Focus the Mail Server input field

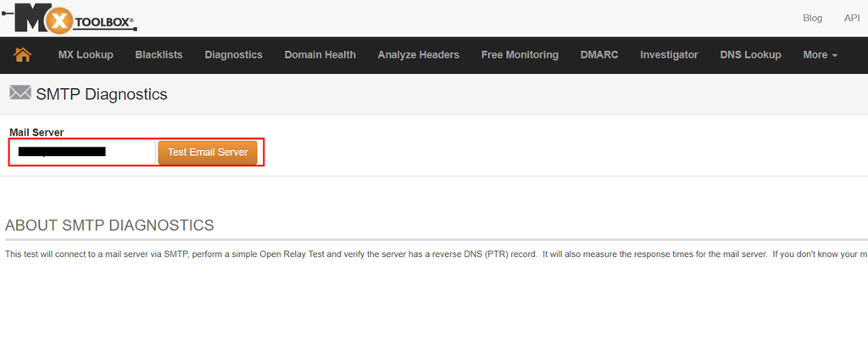tap(83, 153)
